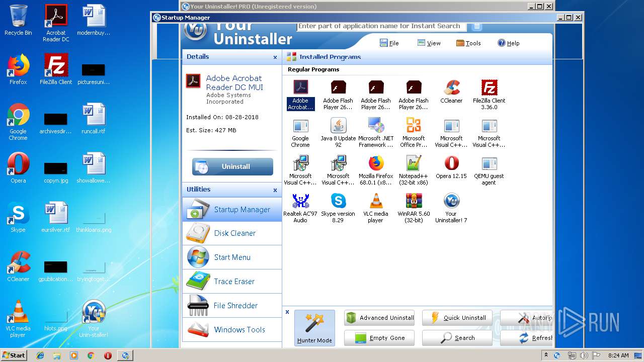Click volume icon in system tray
Image resolution: width=644 pixels, height=362 pixels.
point(584,355)
